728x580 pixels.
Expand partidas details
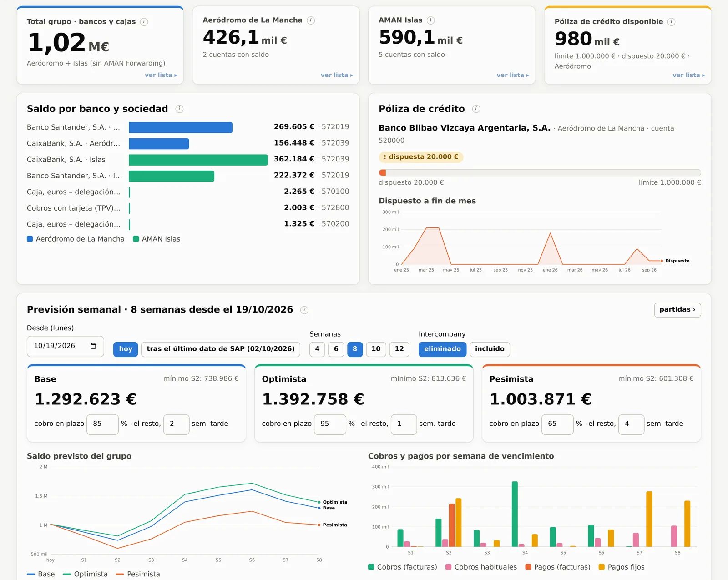pos(677,310)
